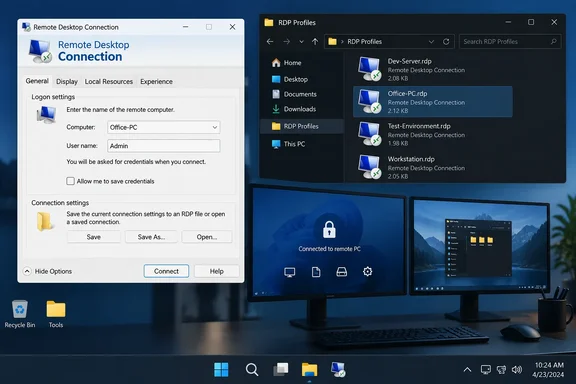576x384 pixels.
Task: Click the Save button under Connection settings
Action: pos(94,237)
